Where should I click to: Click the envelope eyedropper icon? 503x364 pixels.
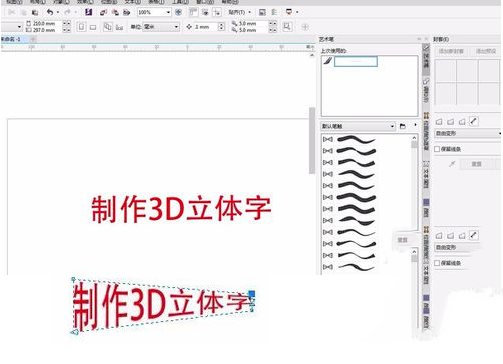click(452, 164)
